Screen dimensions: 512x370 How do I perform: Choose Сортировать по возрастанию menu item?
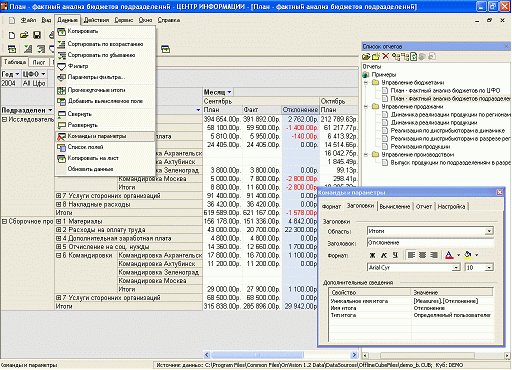pyautogui.click(x=105, y=44)
